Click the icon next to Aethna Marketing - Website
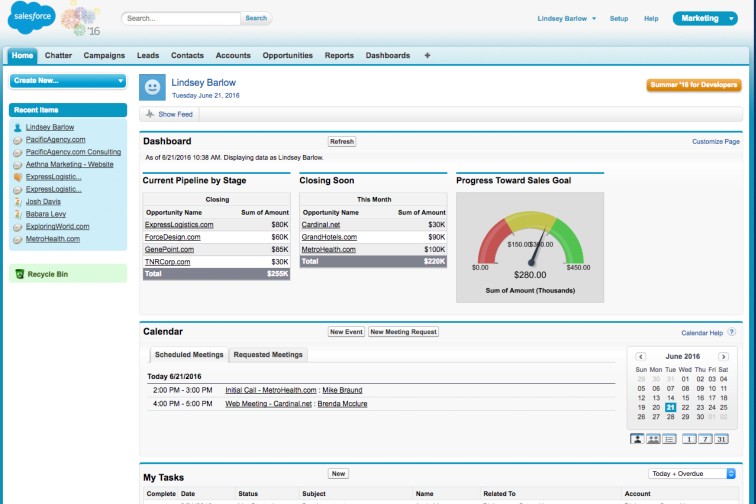The image size is (756, 504). click(18, 164)
